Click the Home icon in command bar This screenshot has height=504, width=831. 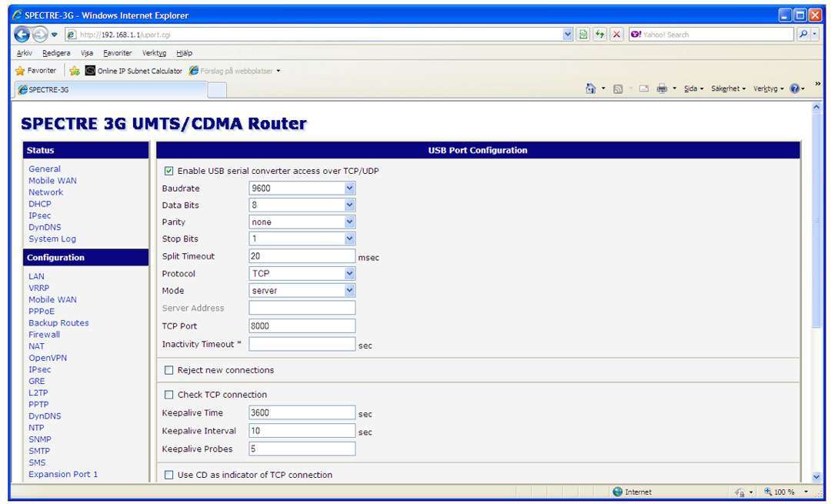click(x=590, y=88)
